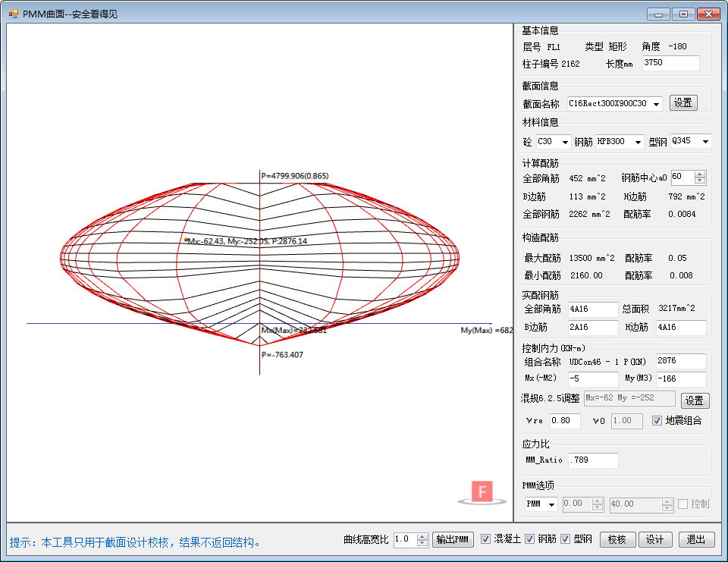Open the 截面名称 dropdown

pyautogui.click(x=656, y=104)
